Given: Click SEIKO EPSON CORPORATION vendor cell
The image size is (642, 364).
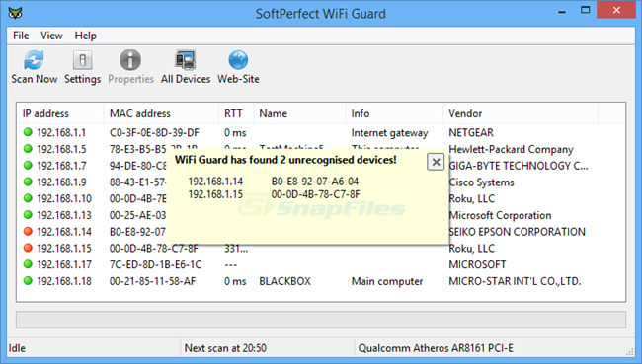Looking at the screenshot, I should (x=518, y=232).
